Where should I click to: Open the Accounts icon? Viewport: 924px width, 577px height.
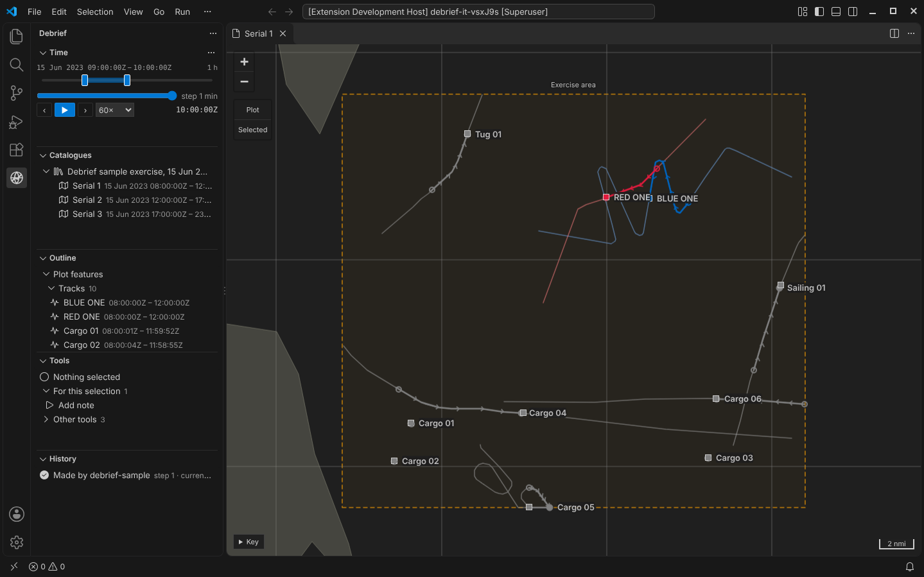point(17,514)
